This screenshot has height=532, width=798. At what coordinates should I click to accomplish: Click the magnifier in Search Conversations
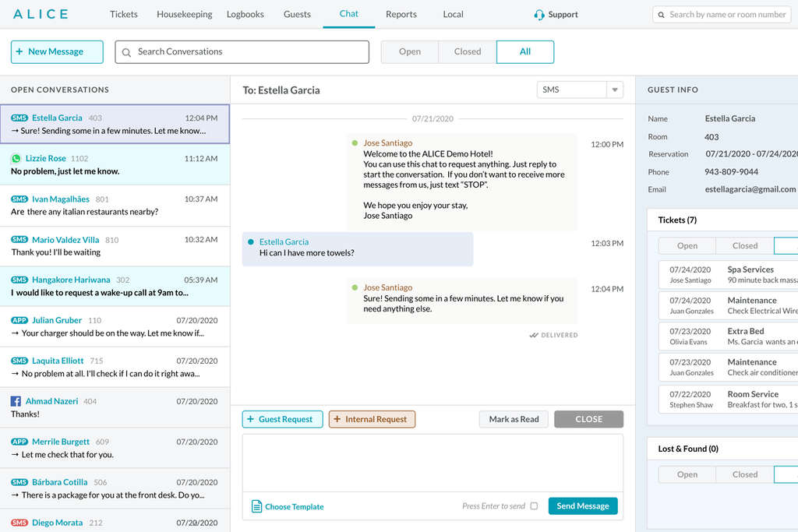click(x=126, y=52)
